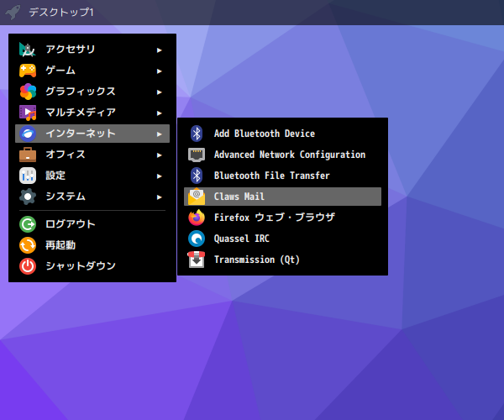504x420 pixels.
Task: Open the 設定 menu category
Action: coord(92,176)
